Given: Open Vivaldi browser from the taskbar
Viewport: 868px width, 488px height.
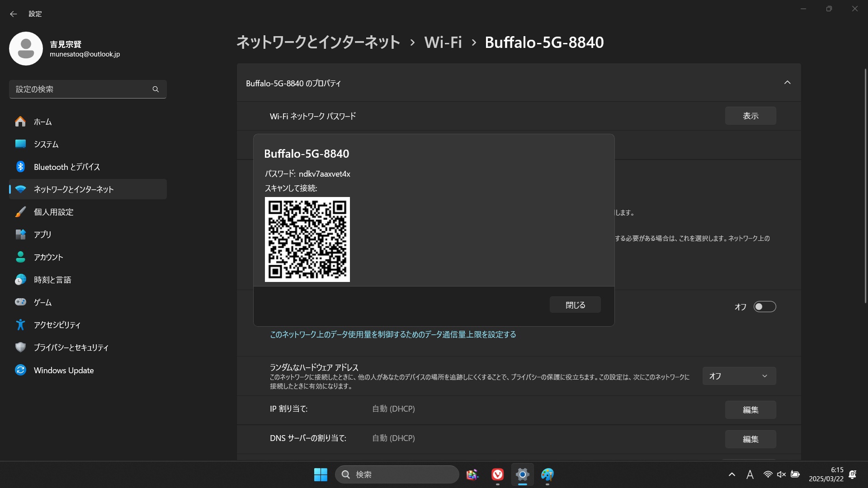Looking at the screenshot, I should click(x=497, y=474).
